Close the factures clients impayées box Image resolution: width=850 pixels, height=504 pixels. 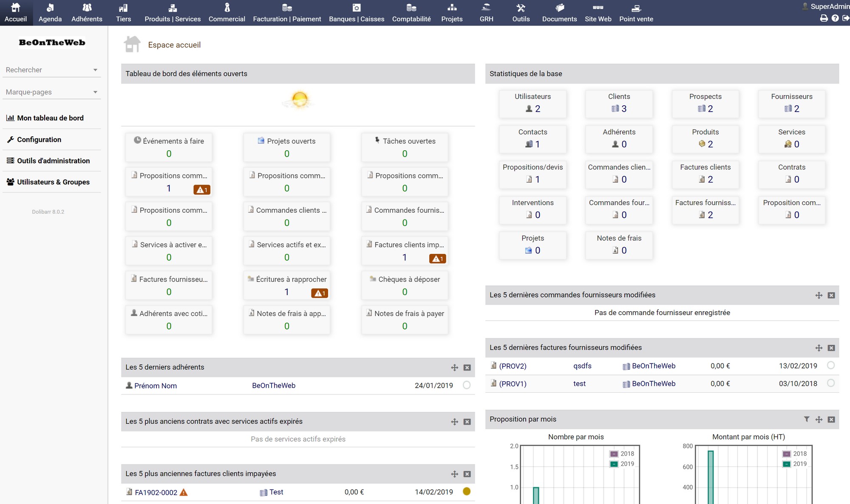(467, 474)
